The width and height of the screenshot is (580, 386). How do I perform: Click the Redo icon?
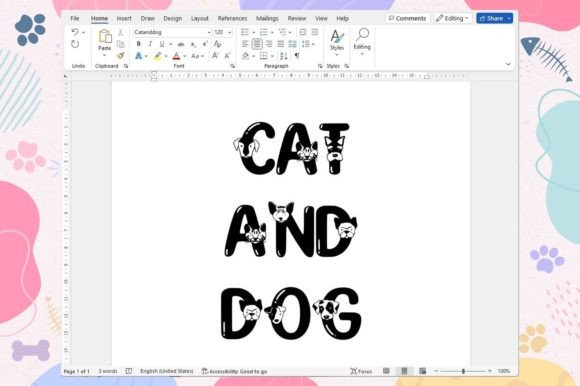tap(75, 44)
